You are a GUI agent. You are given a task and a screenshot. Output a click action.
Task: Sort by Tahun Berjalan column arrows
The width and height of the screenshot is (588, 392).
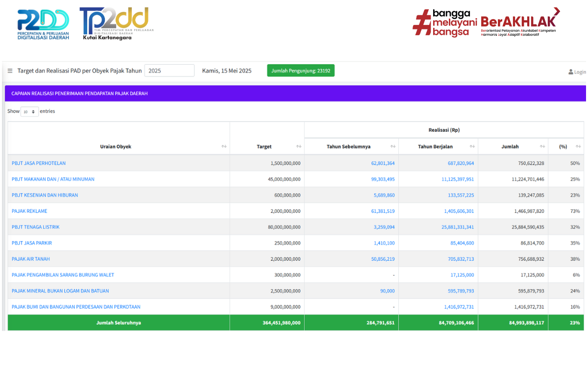(472, 147)
